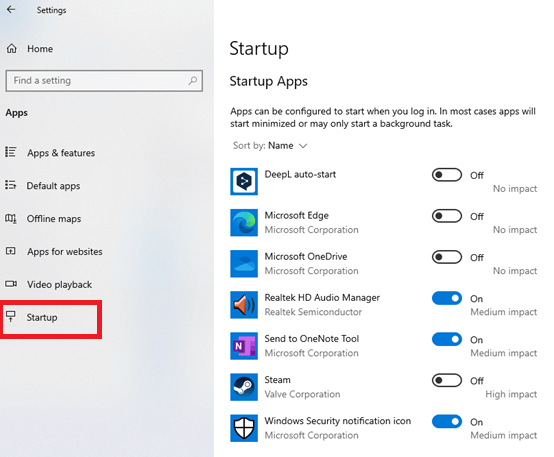Viewport: 554px width, 457px height.
Task: Click the OneNote app icon
Action: (244, 346)
